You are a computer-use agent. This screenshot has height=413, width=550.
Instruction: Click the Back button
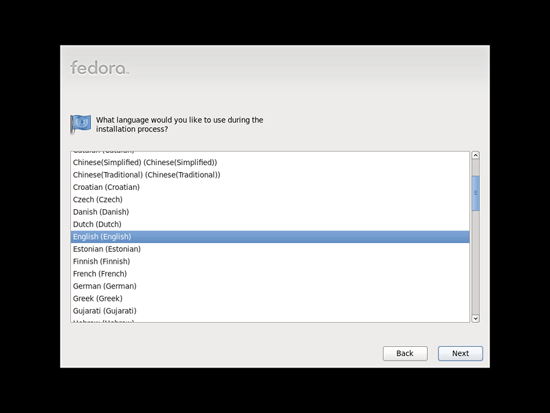point(405,353)
